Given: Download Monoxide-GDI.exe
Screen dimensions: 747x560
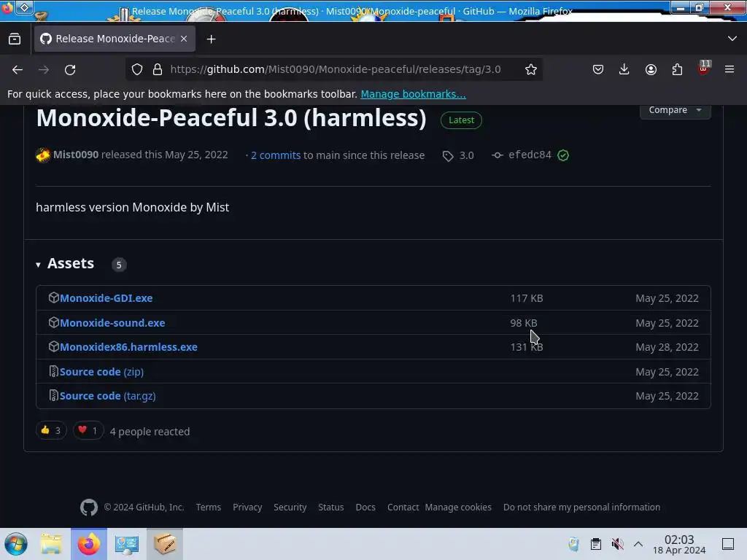Looking at the screenshot, I should coord(106,298).
